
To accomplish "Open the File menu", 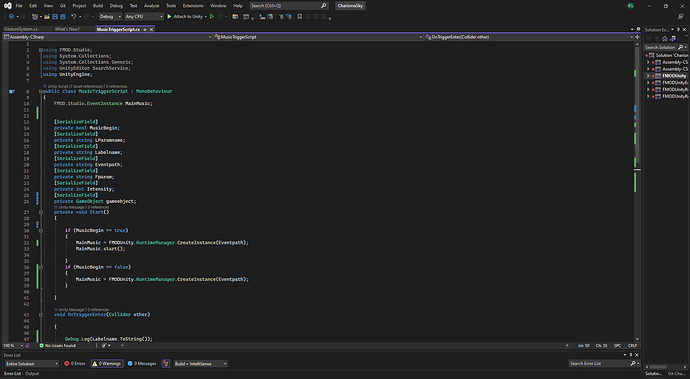I will 19,6.
